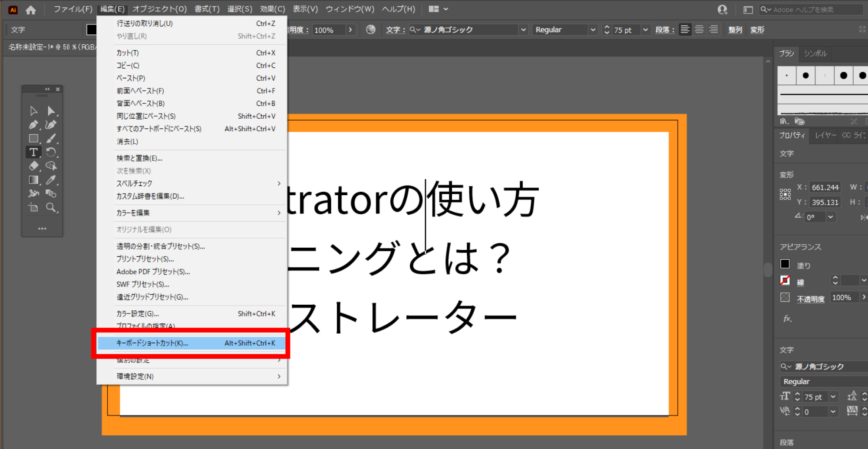Choose カラー設定(G)... menu item
The width and height of the screenshot is (868, 449).
tap(191, 313)
